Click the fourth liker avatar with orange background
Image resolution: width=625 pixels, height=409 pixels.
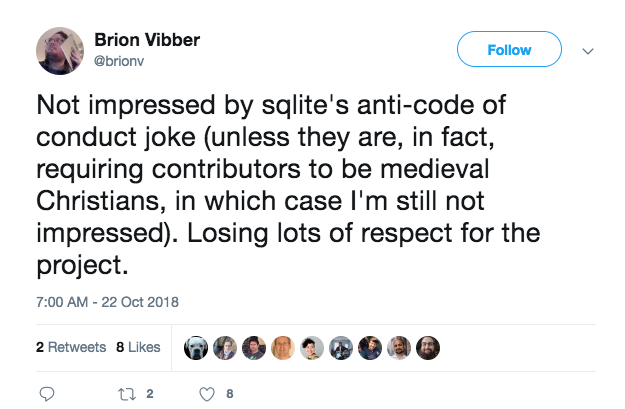click(x=283, y=347)
